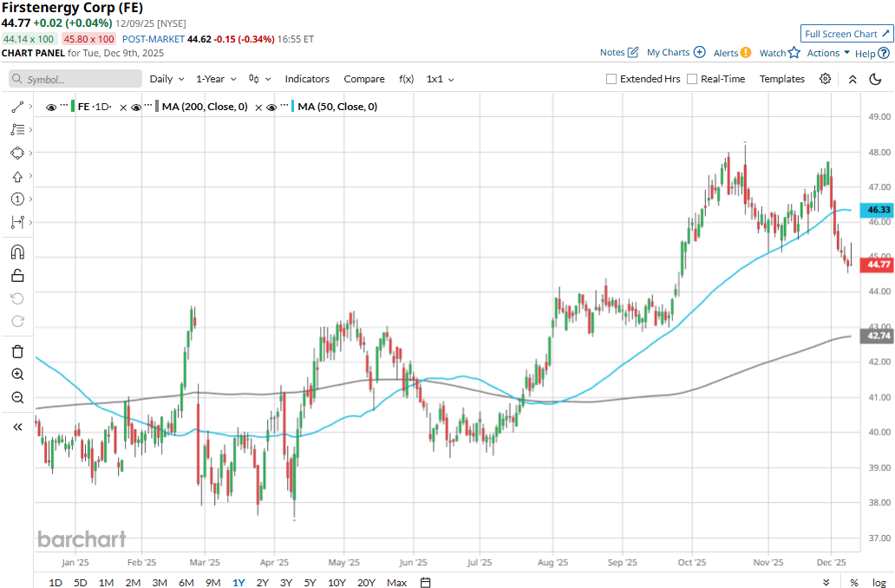Click the Symbol search field
The width and height of the screenshot is (895, 588).
pos(75,79)
